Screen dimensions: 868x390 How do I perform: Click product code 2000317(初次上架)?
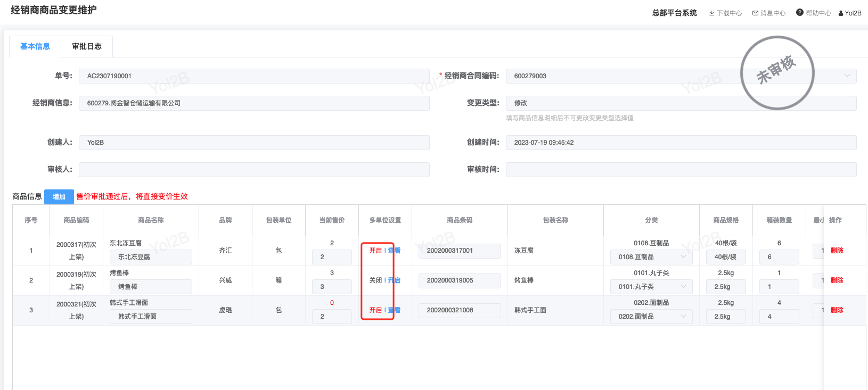(x=76, y=251)
